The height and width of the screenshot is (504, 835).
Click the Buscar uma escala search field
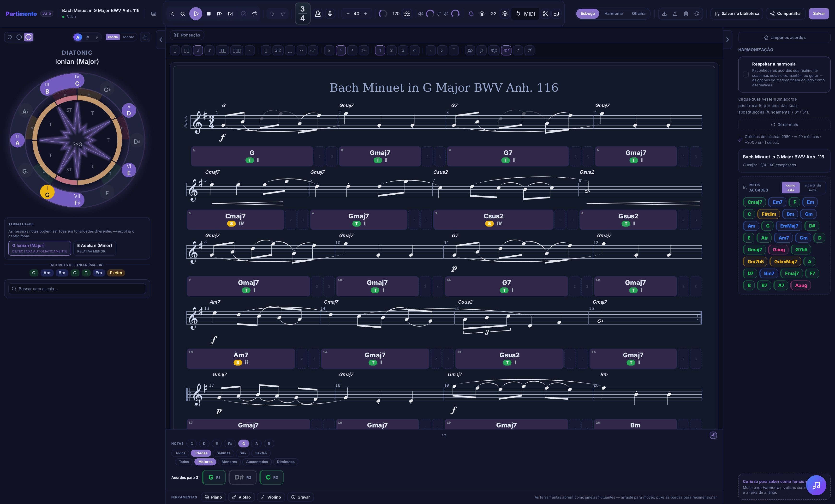pyautogui.click(x=77, y=288)
